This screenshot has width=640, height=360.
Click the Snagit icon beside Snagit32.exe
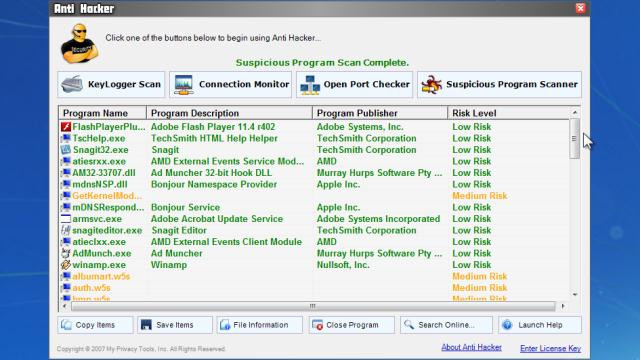(x=66, y=150)
